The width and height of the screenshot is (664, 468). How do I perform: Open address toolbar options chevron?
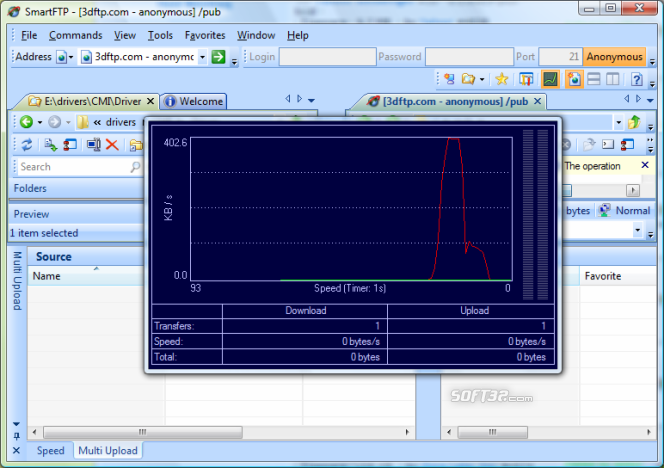(x=234, y=62)
